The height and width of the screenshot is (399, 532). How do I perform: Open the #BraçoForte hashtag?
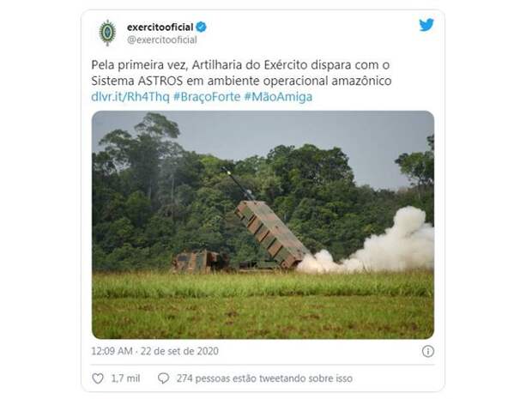[207, 97]
